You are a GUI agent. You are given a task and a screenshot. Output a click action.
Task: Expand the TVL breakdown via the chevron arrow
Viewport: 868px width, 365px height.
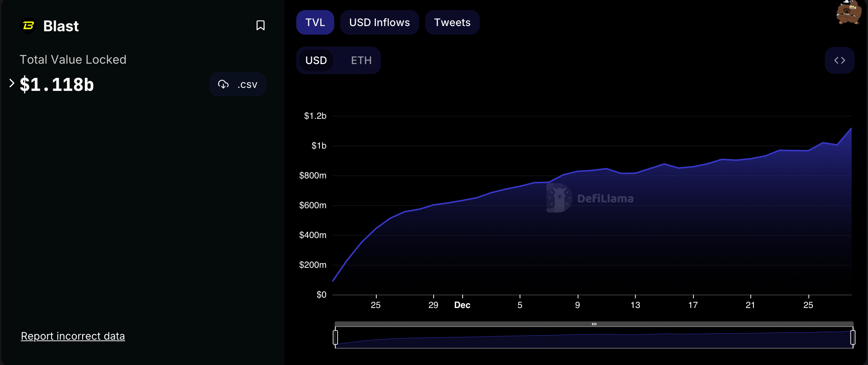11,83
